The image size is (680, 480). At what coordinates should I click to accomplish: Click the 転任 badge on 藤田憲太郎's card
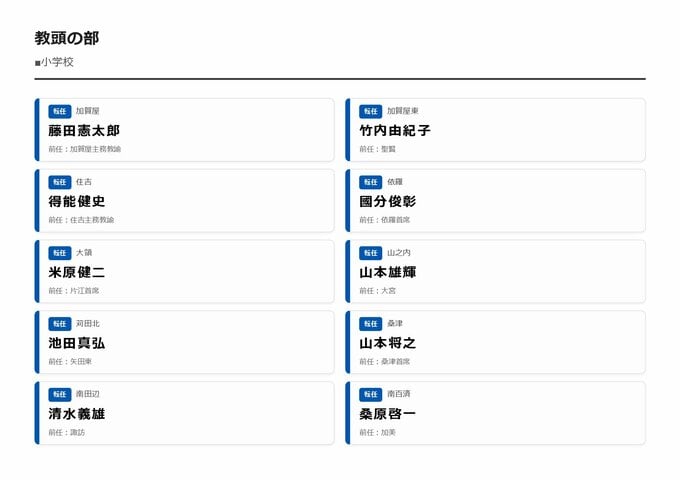click(x=59, y=111)
